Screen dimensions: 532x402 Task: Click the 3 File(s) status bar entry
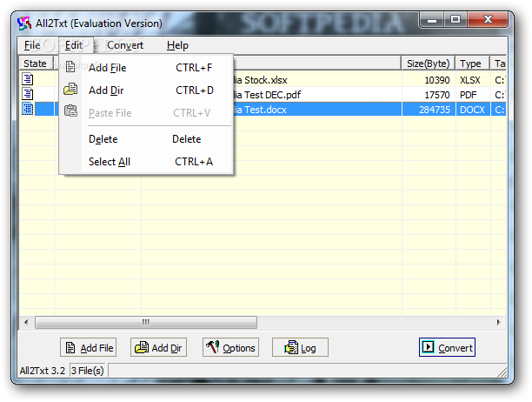[x=88, y=371]
